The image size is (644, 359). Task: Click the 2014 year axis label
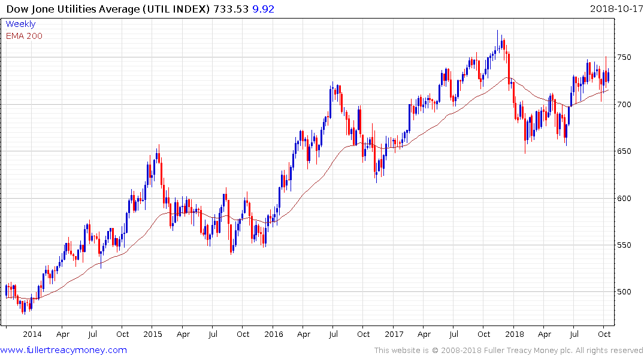[32, 334]
